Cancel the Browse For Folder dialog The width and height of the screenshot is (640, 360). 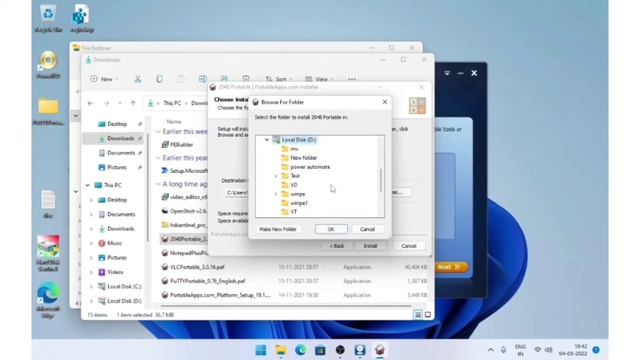pos(367,229)
